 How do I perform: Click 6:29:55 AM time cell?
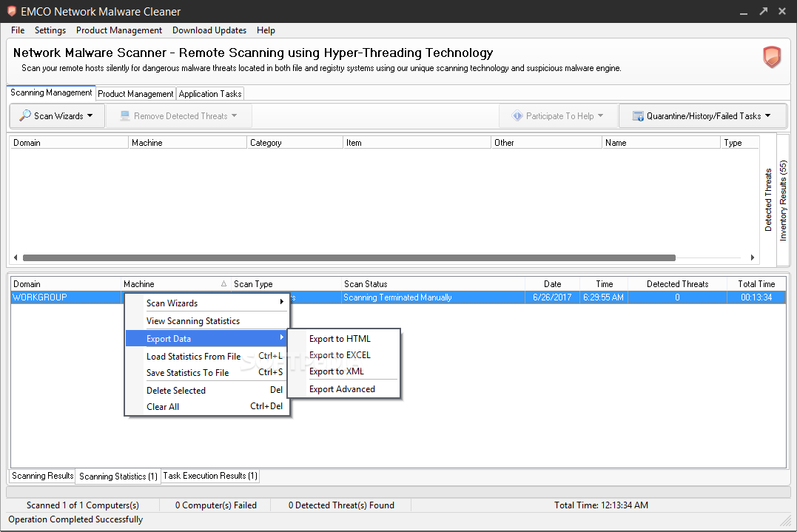tap(604, 297)
